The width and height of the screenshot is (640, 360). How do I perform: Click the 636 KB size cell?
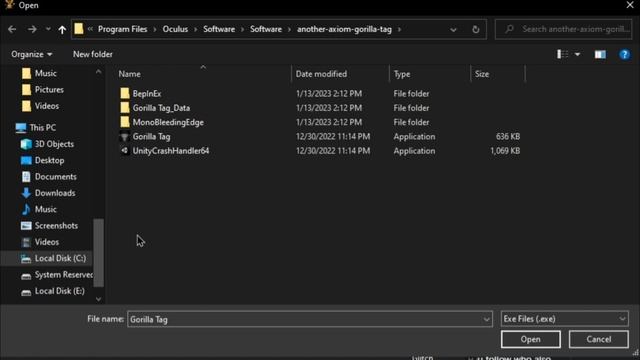click(x=508, y=136)
